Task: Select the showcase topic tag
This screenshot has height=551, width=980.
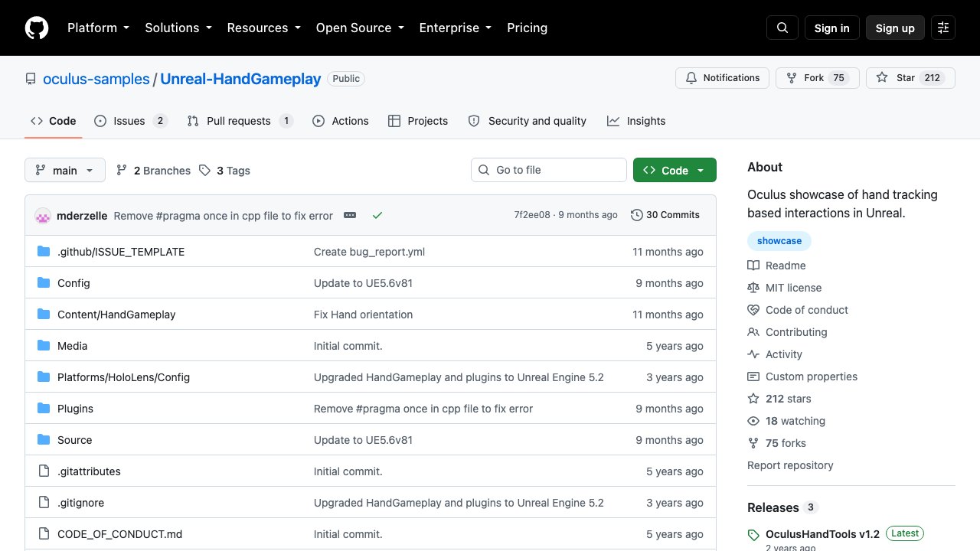Action: [x=779, y=241]
